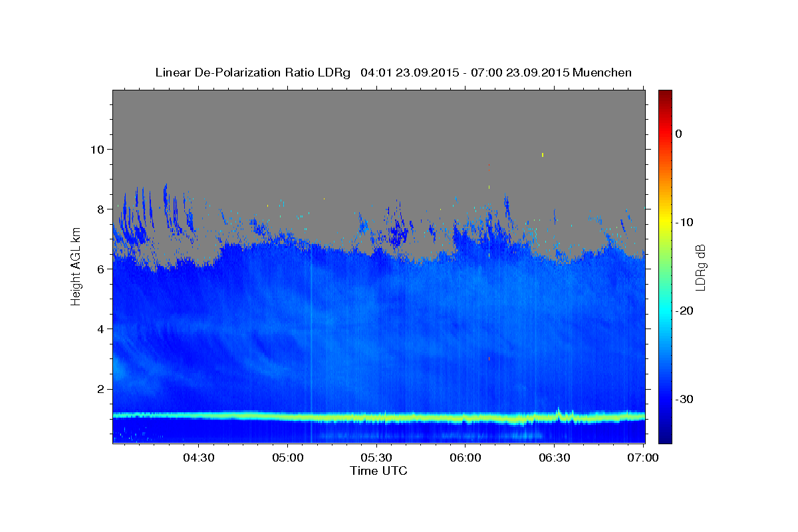Click the plot title 'Linear De-Polarization Ratio LDRg'
This screenshot has height=532, width=798.
coord(253,72)
